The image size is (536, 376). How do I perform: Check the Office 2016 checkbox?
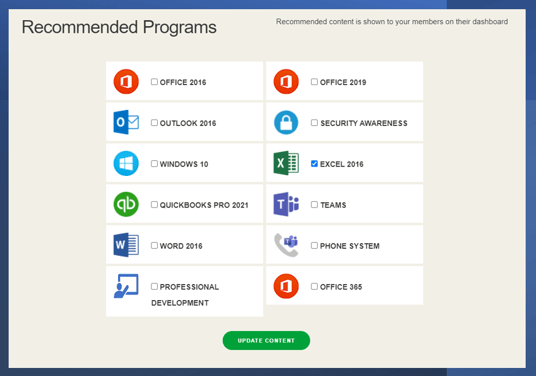155,82
